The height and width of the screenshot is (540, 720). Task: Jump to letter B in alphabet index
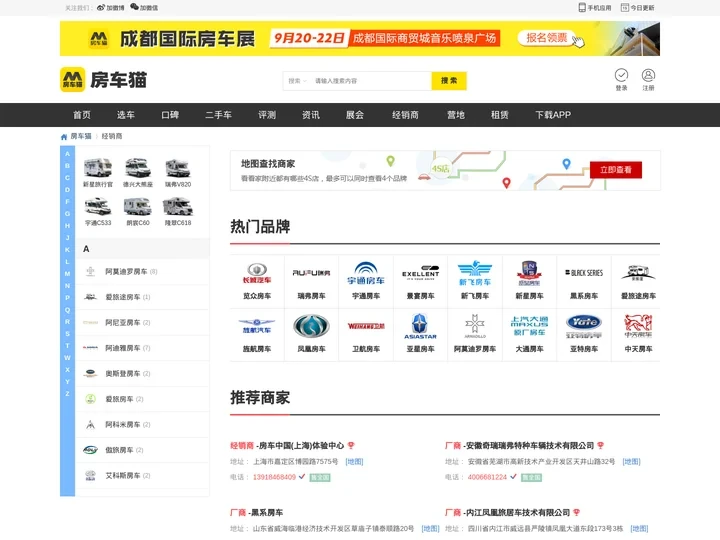(x=68, y=166)
